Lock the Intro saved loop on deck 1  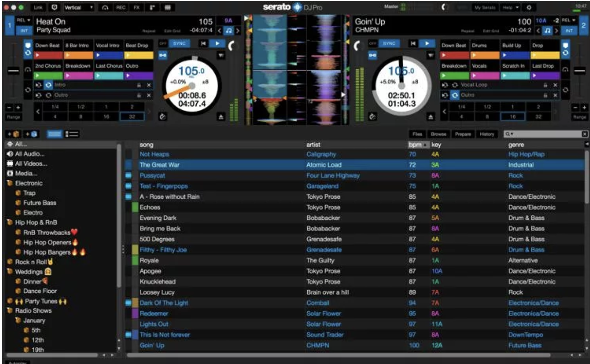(x=139, y=85)
